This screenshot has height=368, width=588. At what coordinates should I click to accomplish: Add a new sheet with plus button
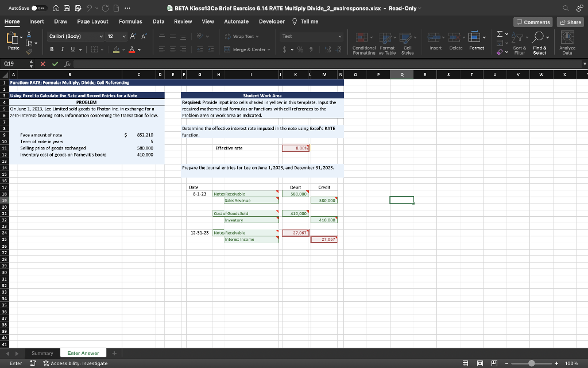click(x=114, y=353)
